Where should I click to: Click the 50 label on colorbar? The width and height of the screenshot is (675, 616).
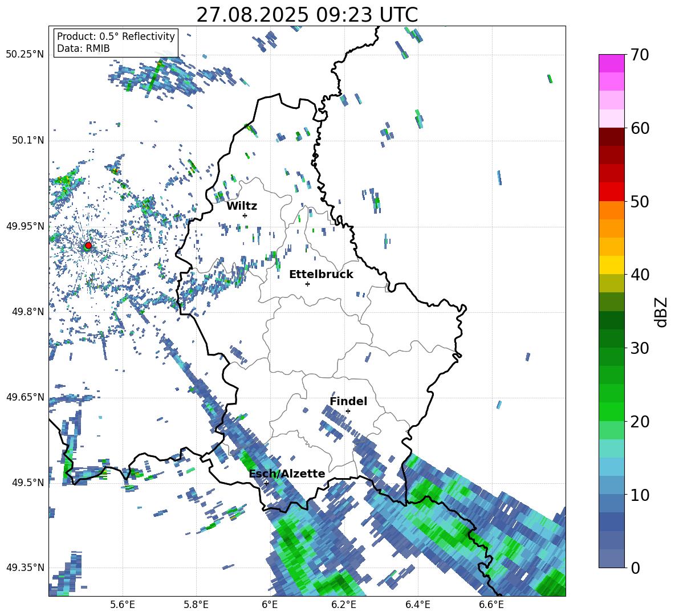coord(640,201)
